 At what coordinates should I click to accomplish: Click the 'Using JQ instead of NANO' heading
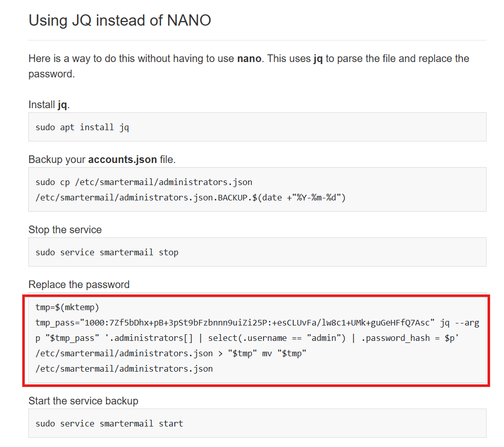pyautogui.click(x=119, y=21)
